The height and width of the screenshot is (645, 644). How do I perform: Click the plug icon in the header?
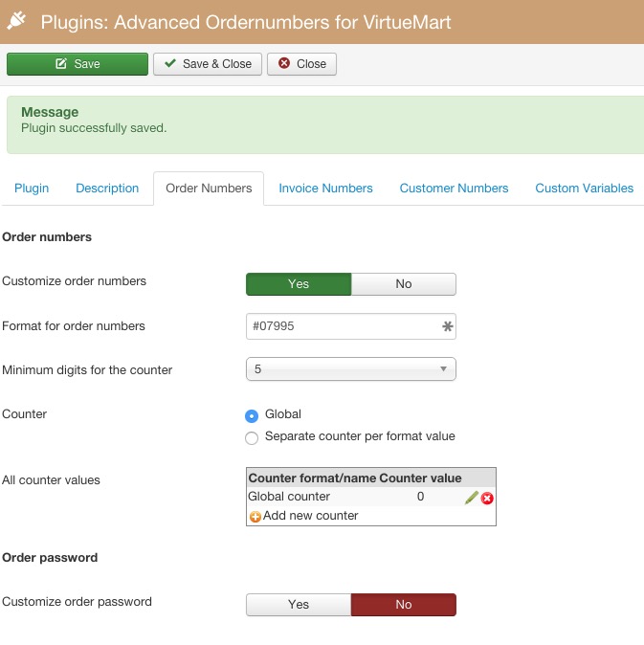click(x=16, y=20)
